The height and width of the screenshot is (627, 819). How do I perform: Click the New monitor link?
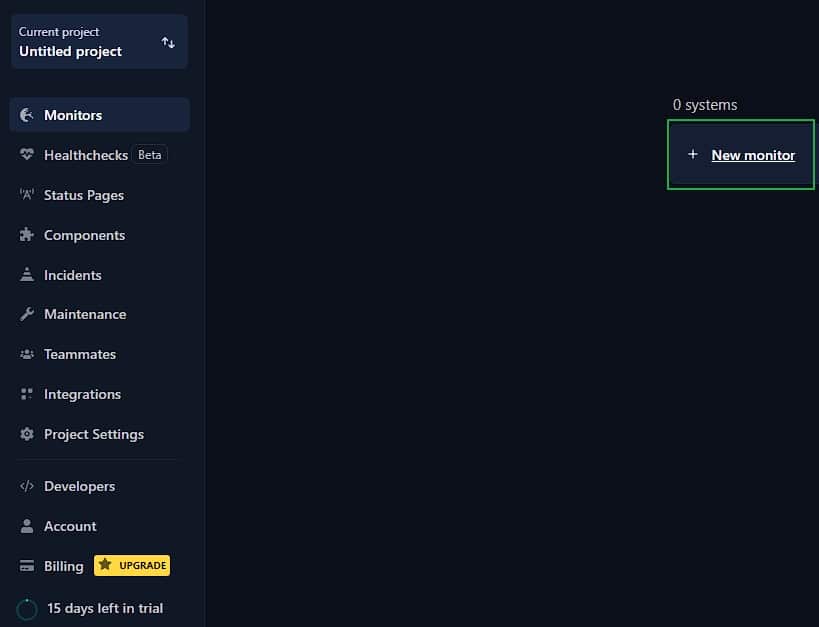753,155
